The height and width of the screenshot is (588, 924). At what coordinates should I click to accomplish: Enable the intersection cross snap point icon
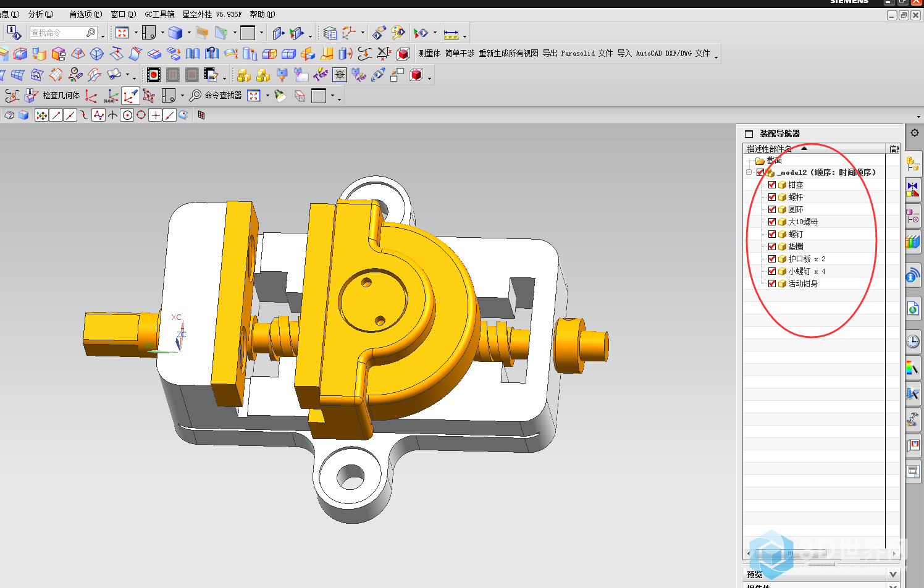(156, 115)
